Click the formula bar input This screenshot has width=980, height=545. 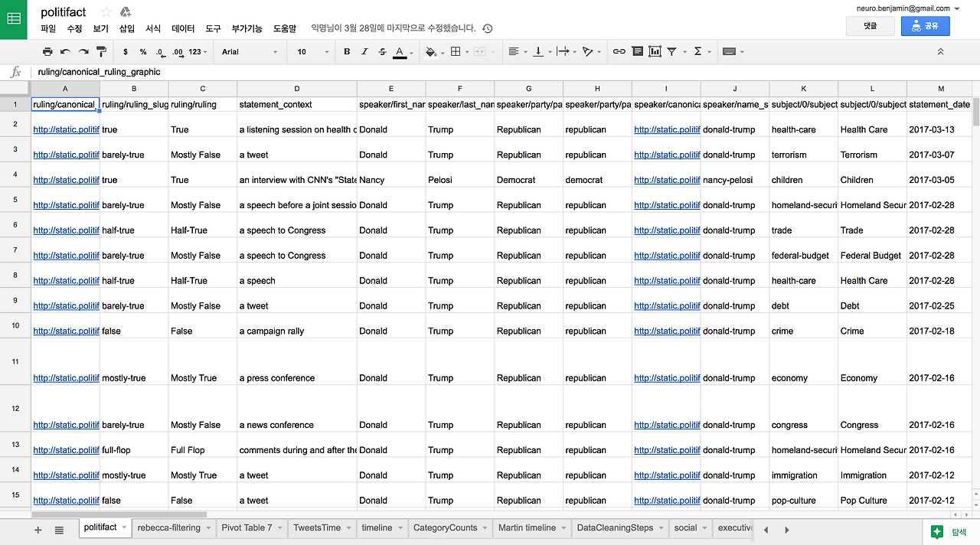click(x=505, y=72)
